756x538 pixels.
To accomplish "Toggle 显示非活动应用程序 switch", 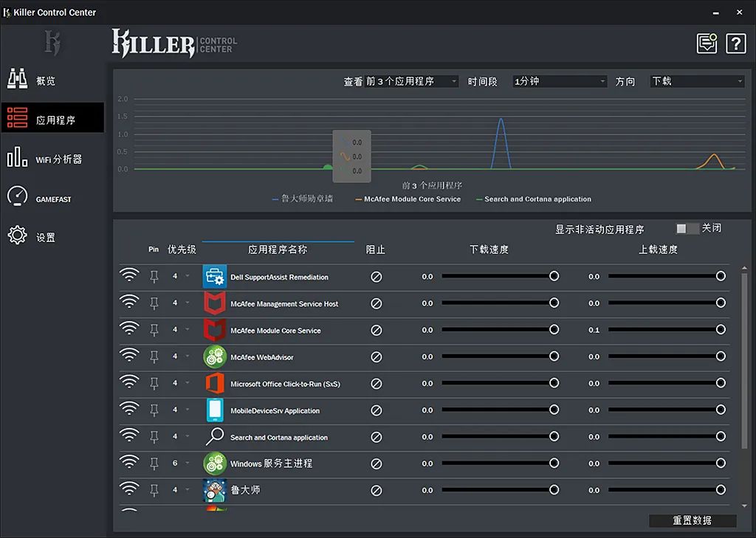I will click(x=687, y=229).
